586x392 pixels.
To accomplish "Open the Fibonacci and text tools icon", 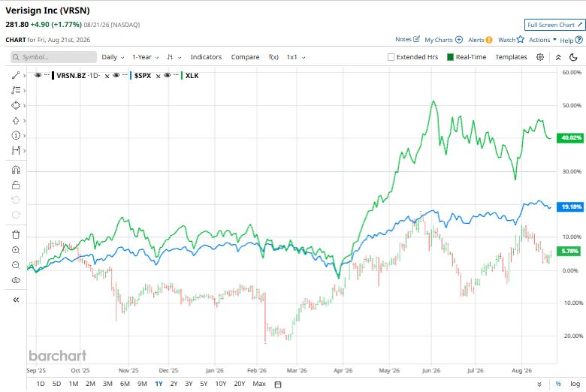I will click(x=16, y=90).
